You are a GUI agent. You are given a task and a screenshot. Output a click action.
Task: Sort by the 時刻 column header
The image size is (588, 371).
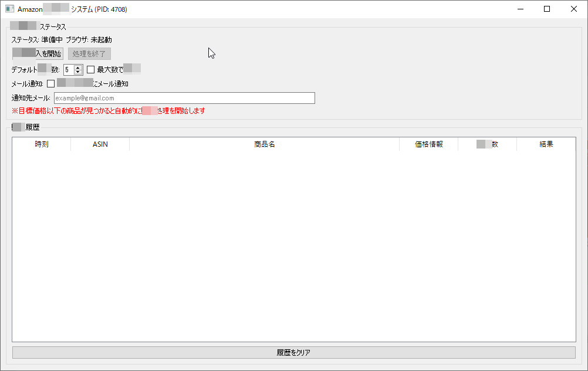42,144
